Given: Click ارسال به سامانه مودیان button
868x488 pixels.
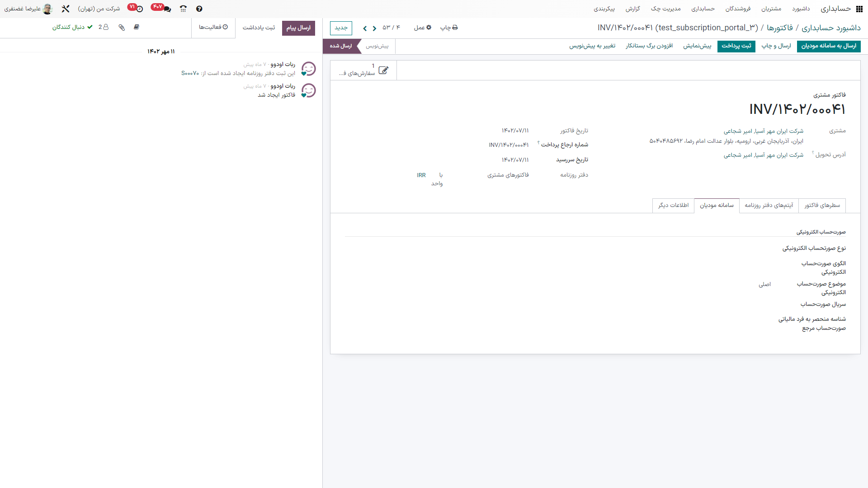Looking at the screenshot, I should tap(829, 46).
